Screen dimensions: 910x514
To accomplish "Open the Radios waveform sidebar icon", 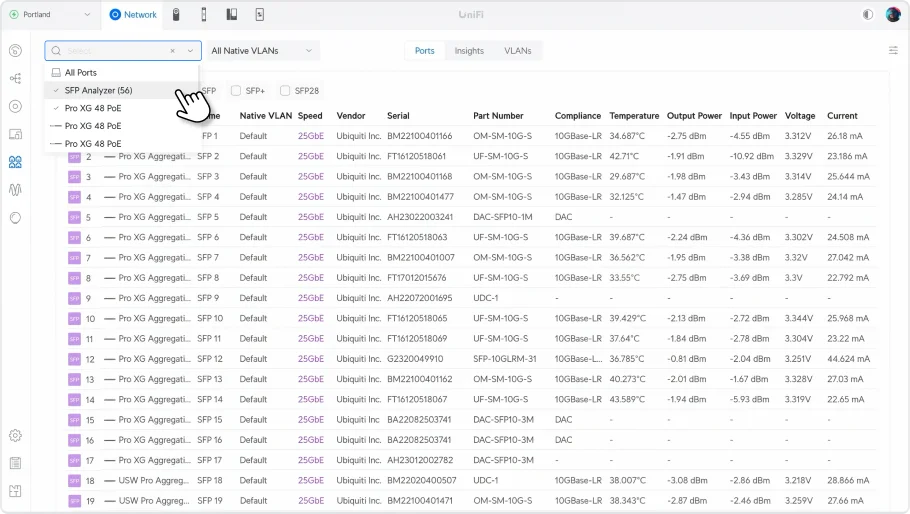I will [16, 190].
